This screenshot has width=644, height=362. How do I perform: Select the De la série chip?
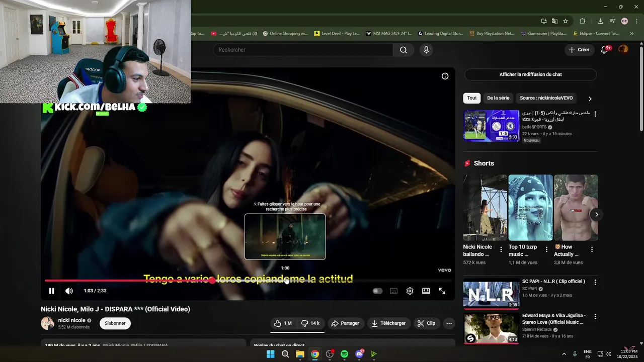tap(498, 98)
